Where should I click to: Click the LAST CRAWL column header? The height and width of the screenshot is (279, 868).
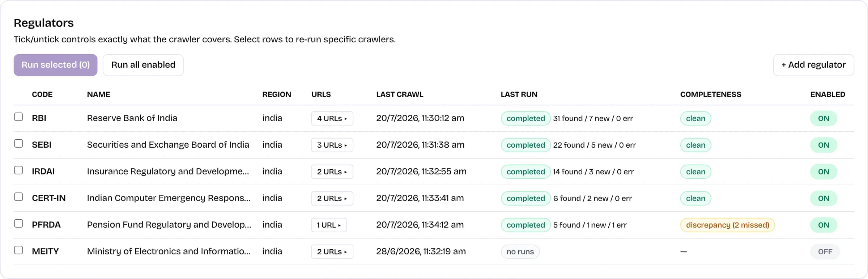point(400,94)
